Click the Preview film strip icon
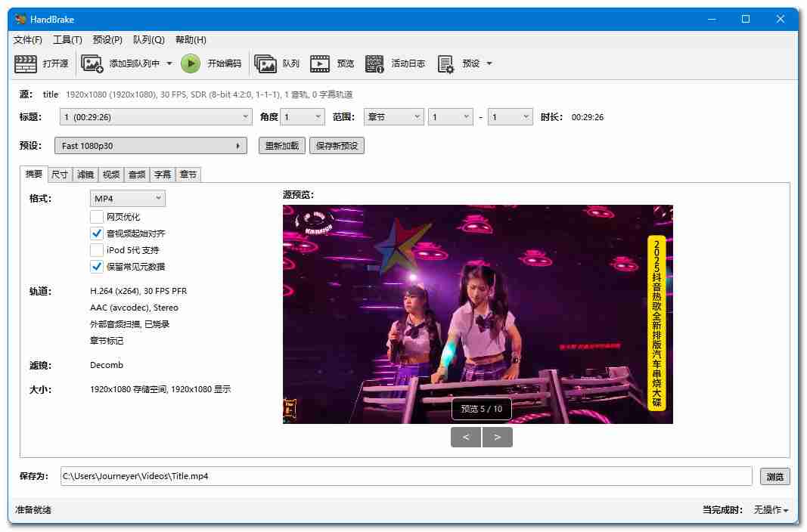Image resolution: width=807 pixels, height=532 pixels. (x=320, y=64)
